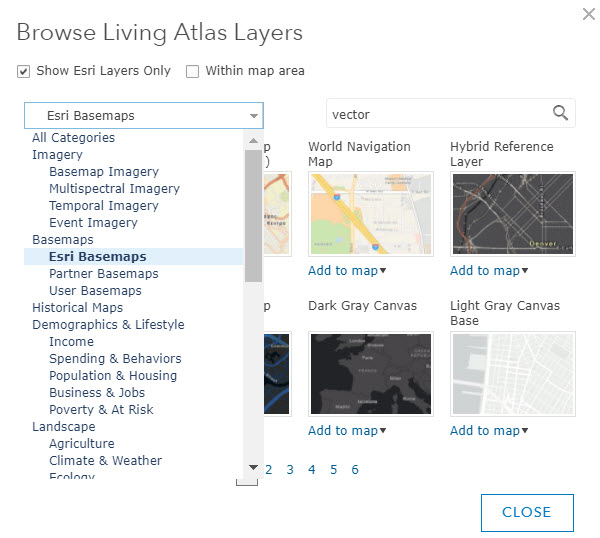The height and width of the screenshot is (538, 600).
Task: Choose Temporal Imagery subcategory
Action: (104, 205)
